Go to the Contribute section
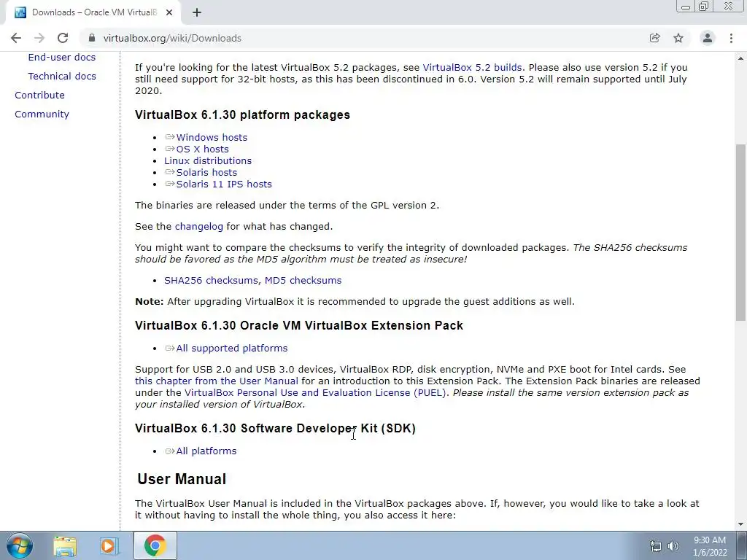Screen dimensions: 747x560 [39, 96]
